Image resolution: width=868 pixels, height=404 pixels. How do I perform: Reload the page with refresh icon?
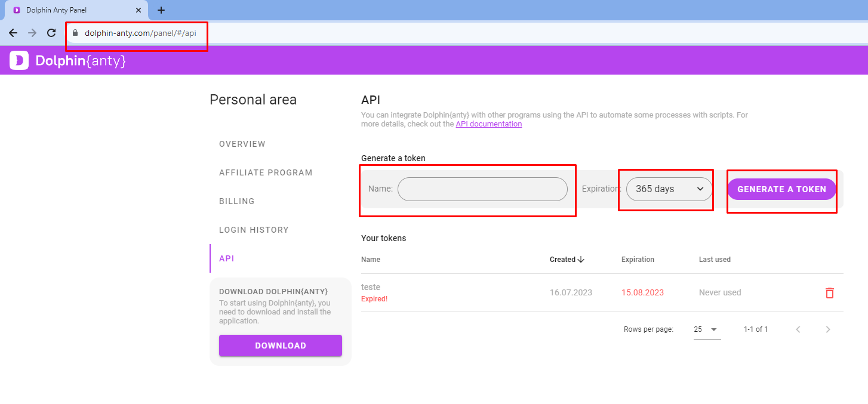coord(51,33)
